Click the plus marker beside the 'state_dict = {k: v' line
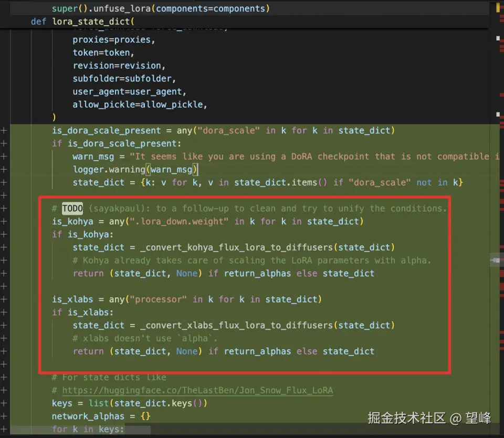The height and width of the screenshot is (438, 504). (x=4, y=182)
